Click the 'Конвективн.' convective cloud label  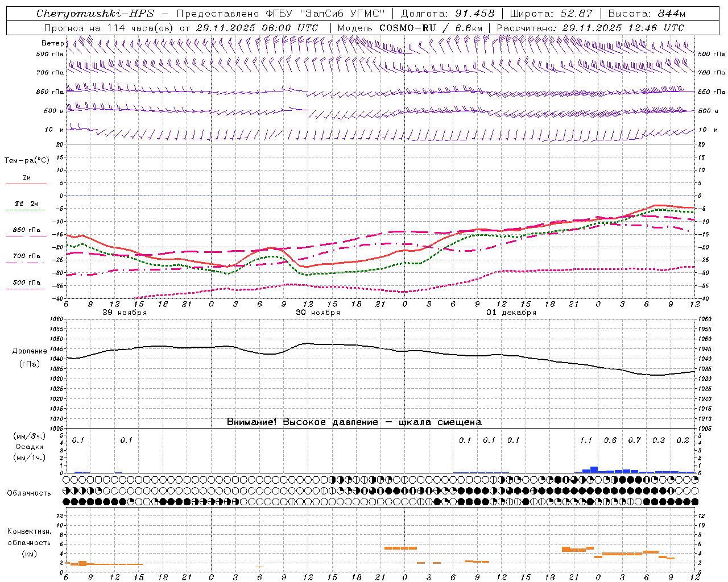(x=29, y=531)
